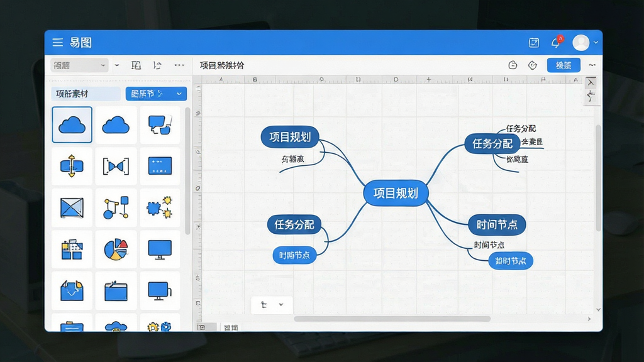Click the 易图 app title
Screen dimensions: 644x362
click(x=80, y=42)
